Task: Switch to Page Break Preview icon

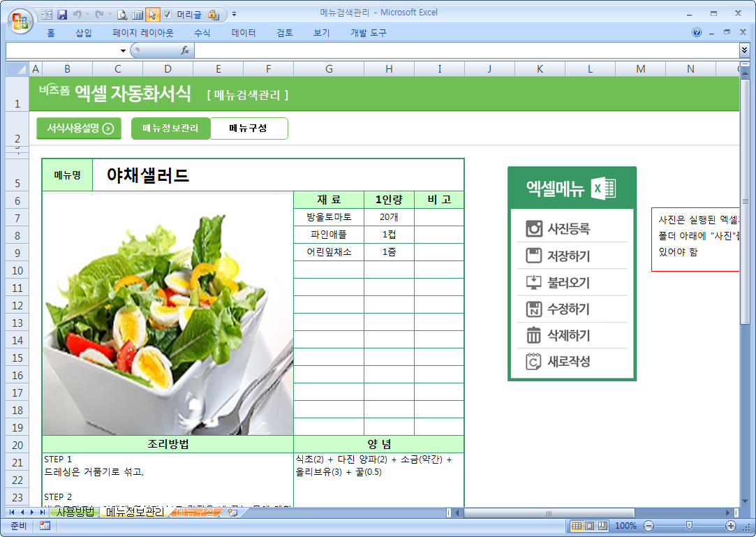Action: pyautogui.click(x=602, y=525)
